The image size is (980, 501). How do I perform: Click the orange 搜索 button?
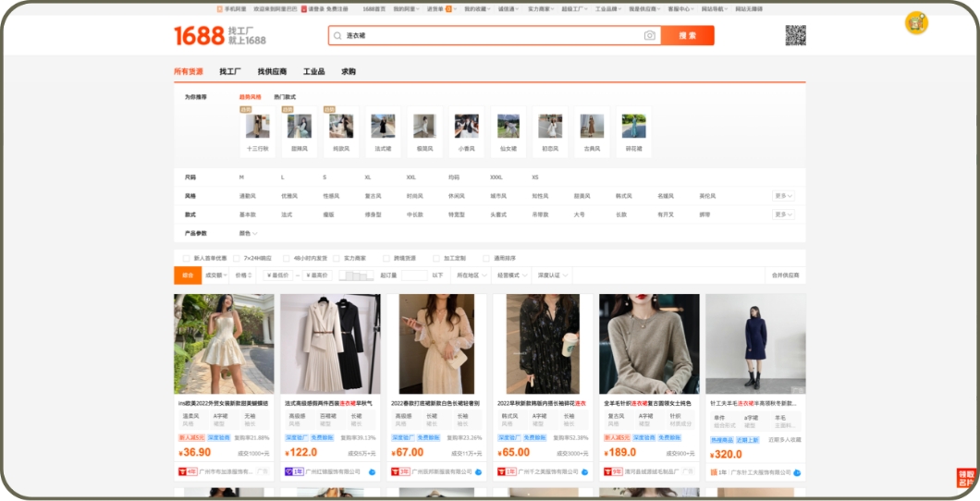click(x=688, y=36)
